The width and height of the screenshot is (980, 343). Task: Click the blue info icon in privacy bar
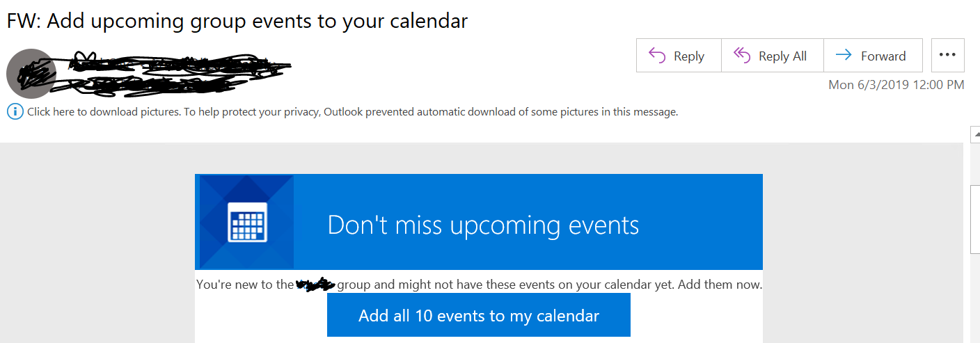(15, 111)
